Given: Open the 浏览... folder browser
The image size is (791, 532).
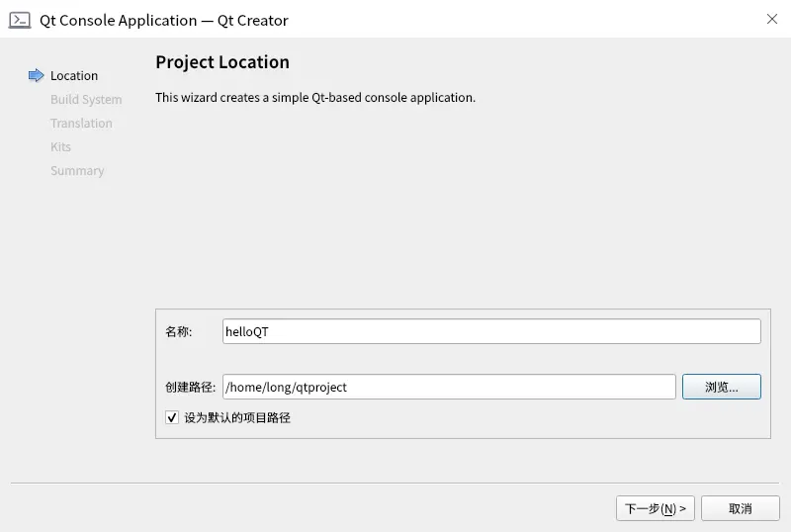Looking at the screenshot, I should pos(722,387).
